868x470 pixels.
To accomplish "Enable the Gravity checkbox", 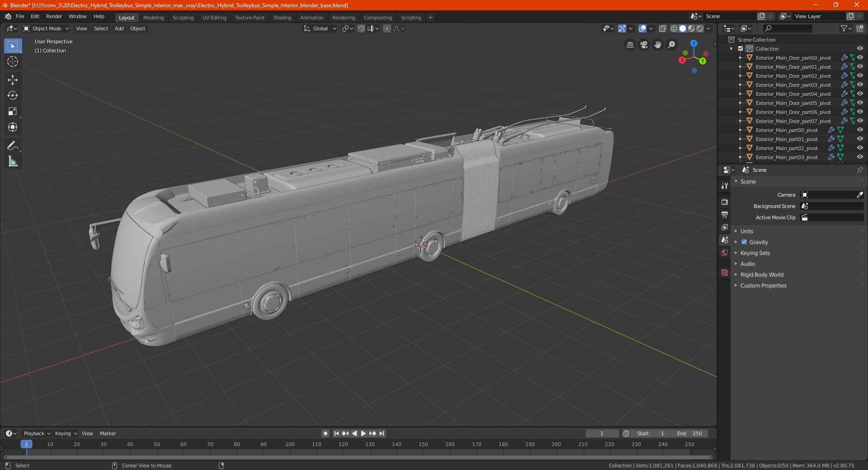I will pos(744,242).
